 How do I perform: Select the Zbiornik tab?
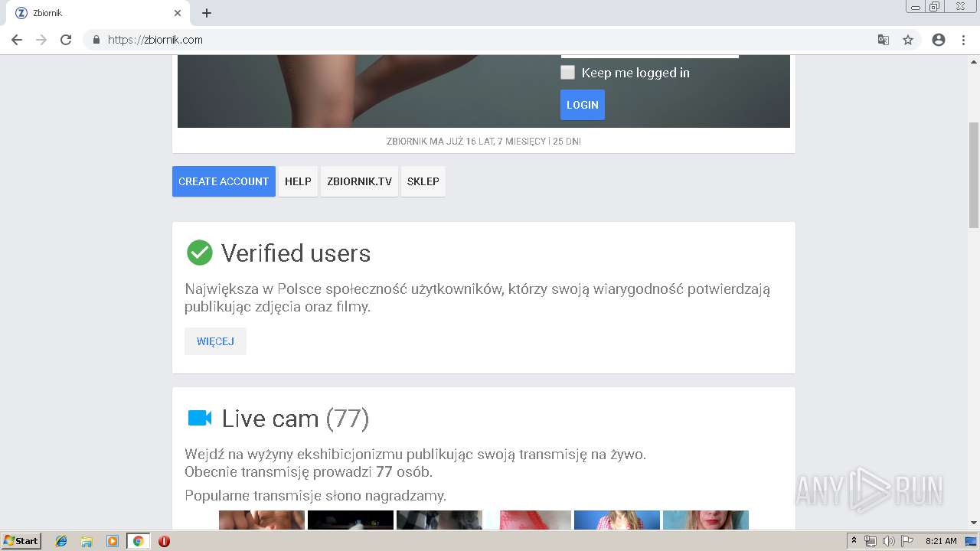(96, 13)
